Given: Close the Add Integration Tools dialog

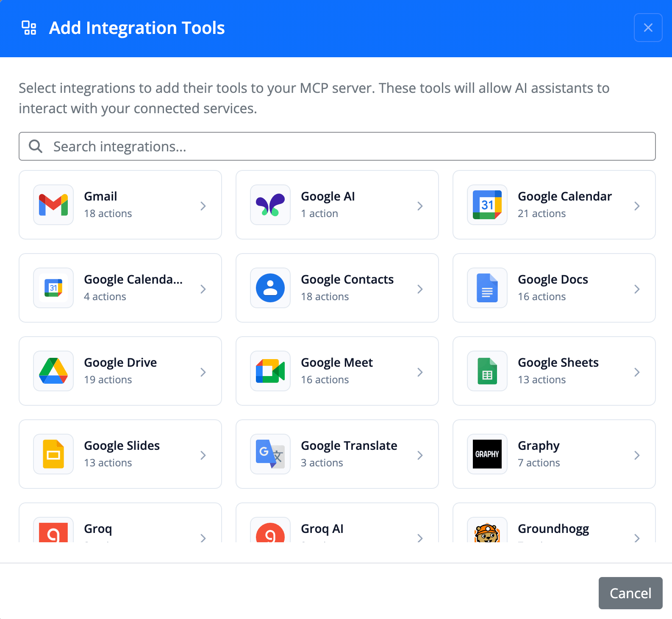Looking at the screenshot, I should [648, 28].
